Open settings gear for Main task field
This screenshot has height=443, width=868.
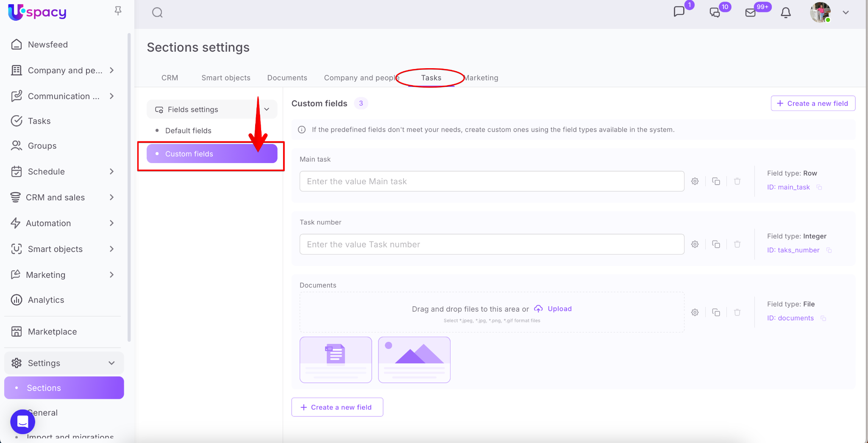pos(695,181)
